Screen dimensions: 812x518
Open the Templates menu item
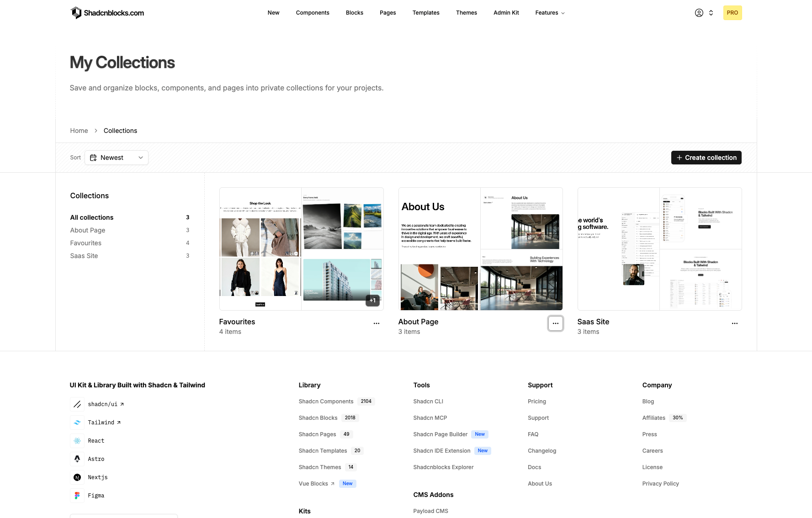(x=426, y=13)
